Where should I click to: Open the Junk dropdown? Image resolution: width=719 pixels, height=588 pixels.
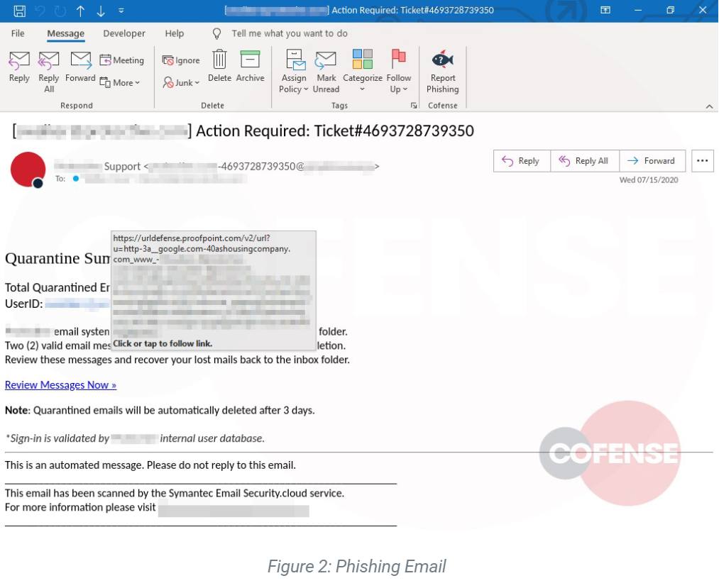(x=181, y=82)
